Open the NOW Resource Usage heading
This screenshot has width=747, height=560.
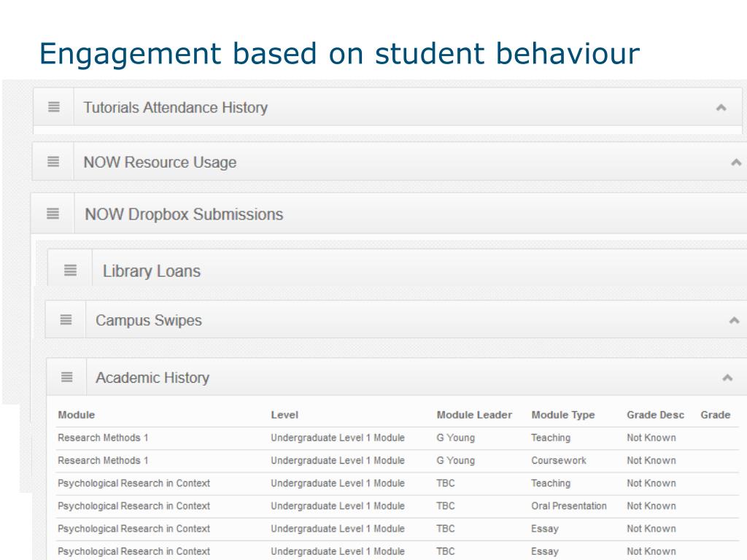pos(160,163)
